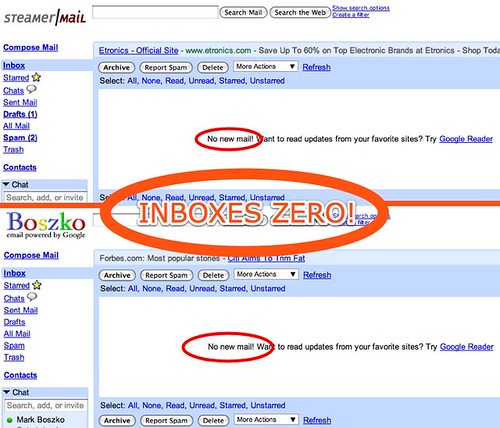Click Delete button in Boszko top toolbar
This screenshot has height=428, width=500.
point(213,275)
